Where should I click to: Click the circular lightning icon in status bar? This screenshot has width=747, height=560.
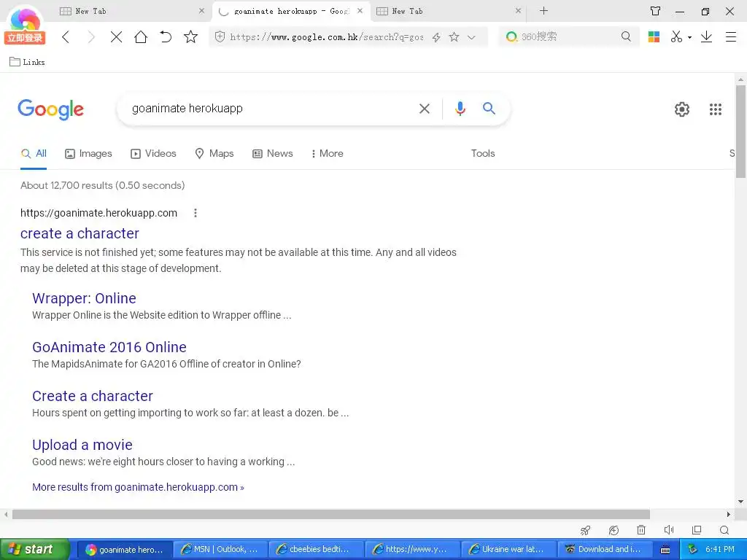point(614,530)
